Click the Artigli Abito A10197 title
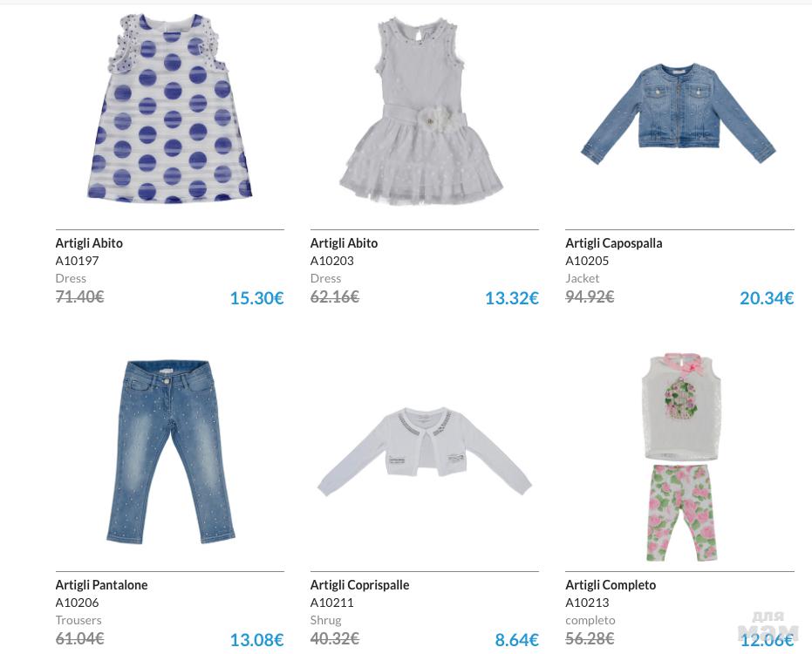 click(x=89, y=243)
